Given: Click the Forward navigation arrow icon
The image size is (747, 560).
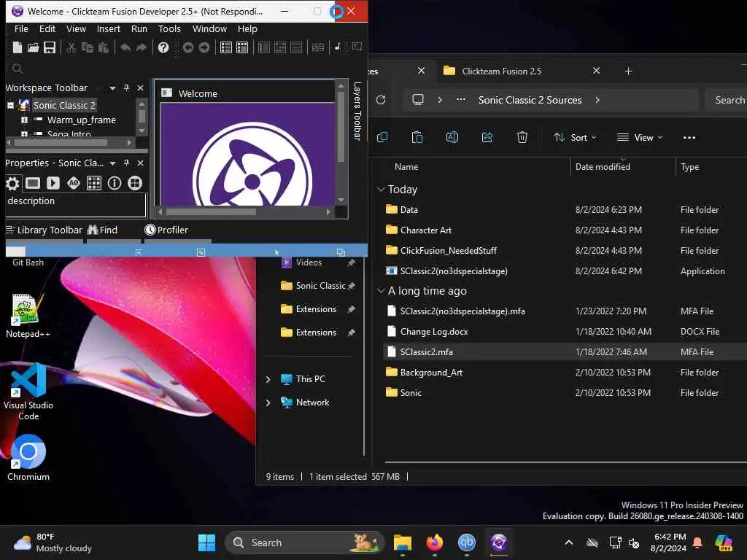Looking at the screenshot, I should coord(204,47).
